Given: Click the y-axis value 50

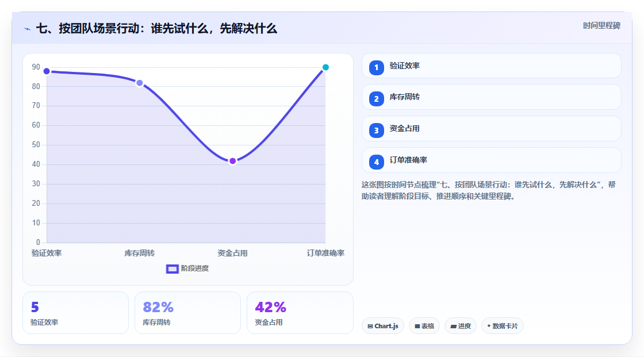Looking at the screenshot, I should (x=36, y=145).
